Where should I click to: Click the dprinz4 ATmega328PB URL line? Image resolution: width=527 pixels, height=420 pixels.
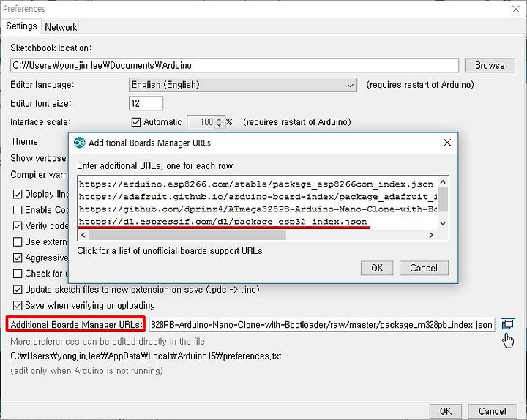[x=258, y=209]
